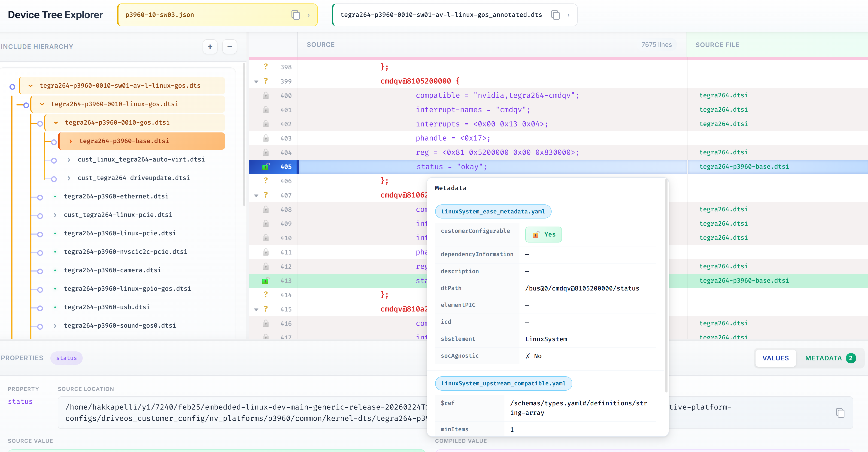868x452 pixels.
Task: Expand all include hierarchy nodes with plus
Action: click(210, 46)
